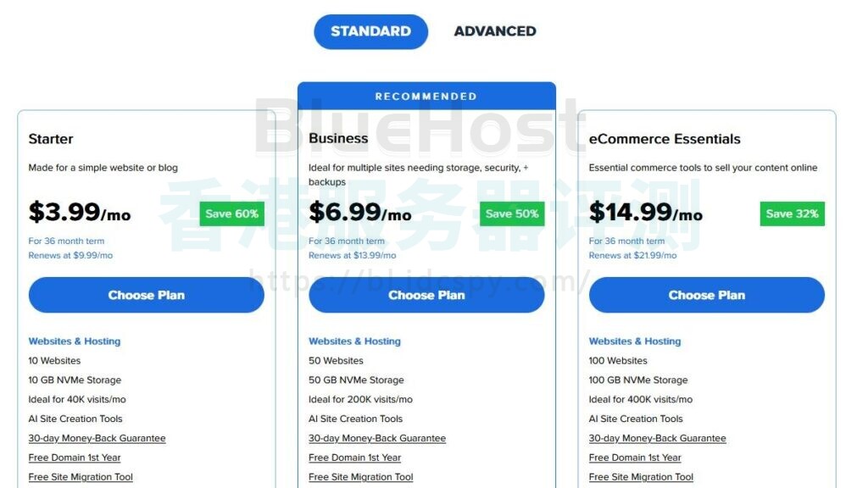Open Free Site Migration Tool under eCommerce Essentials
The image size is (868, 488).
pos(641,477)
